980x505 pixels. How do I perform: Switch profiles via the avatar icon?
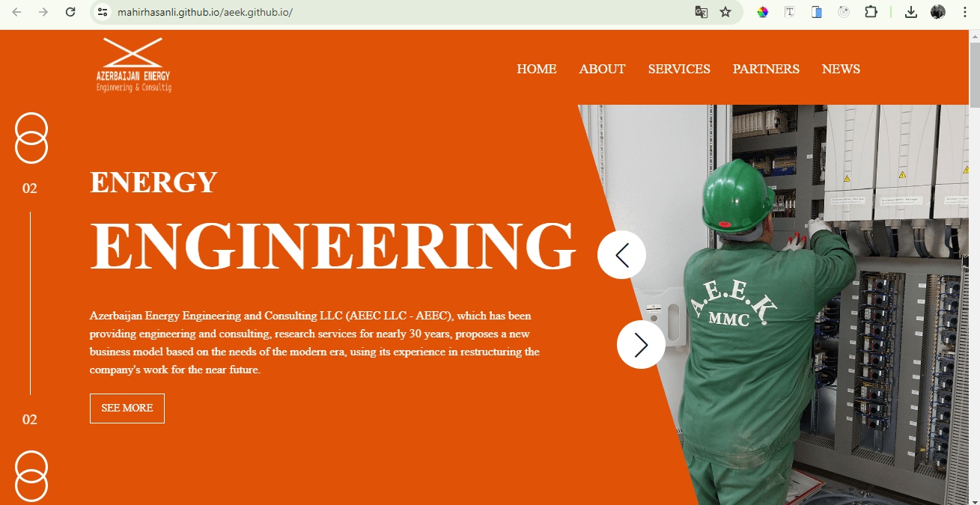click(x=937, y=12)
